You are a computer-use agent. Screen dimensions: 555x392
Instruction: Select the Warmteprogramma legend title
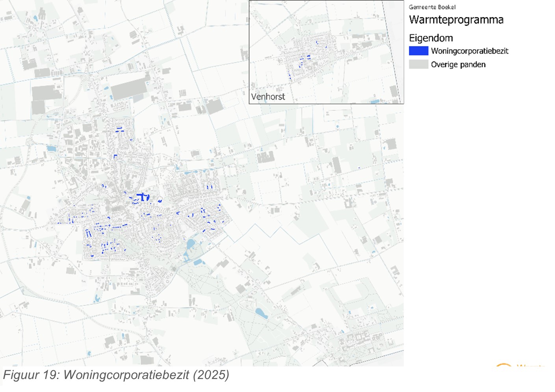pos(456,20)
